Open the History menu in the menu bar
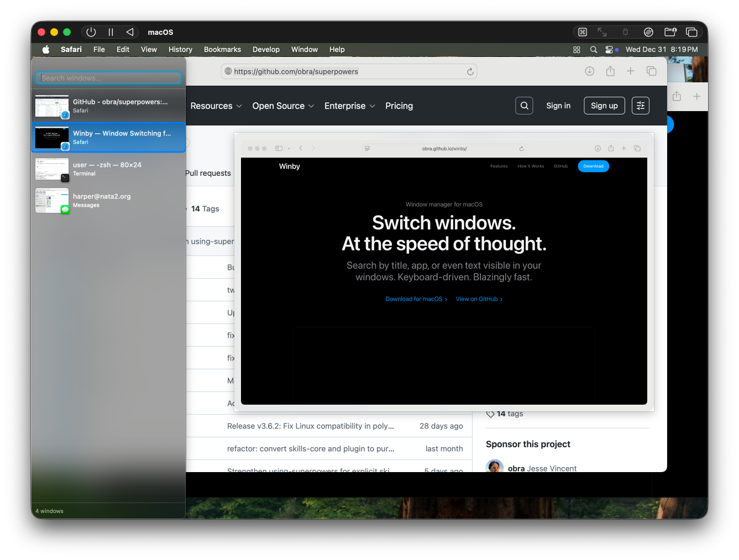Viewport: 739px width, 560px height. pos(180,49)
